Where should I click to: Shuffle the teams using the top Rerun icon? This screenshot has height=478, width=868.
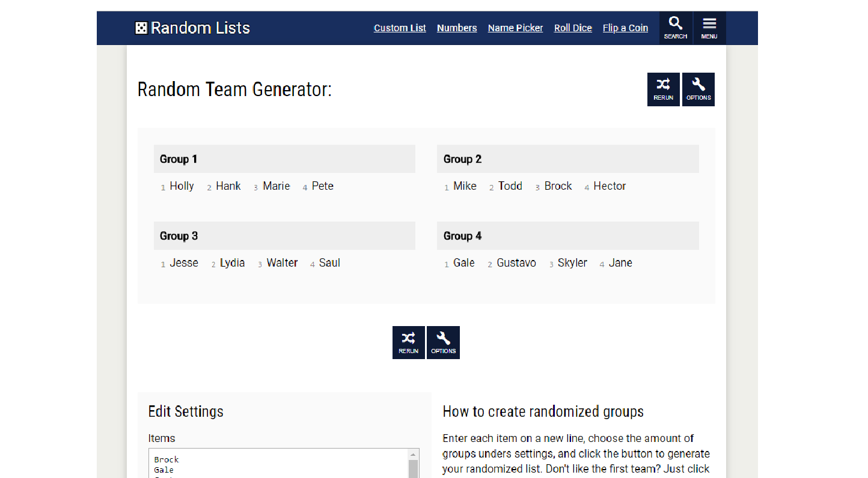(664, 89)
